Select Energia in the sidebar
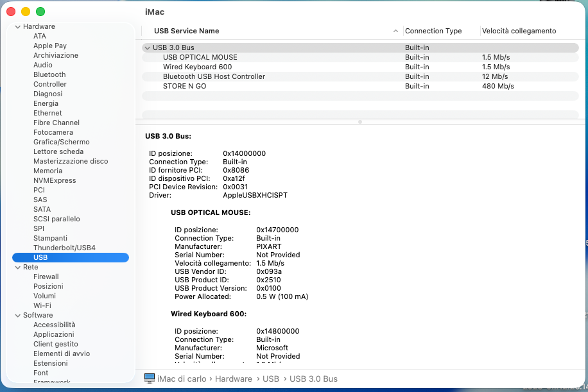Viewport: 588px width, 392px height. pos(46,103)
